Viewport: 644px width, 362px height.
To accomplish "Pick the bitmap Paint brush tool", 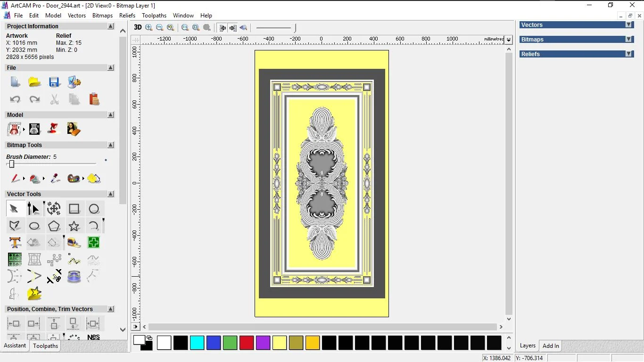I will (15, 179).
